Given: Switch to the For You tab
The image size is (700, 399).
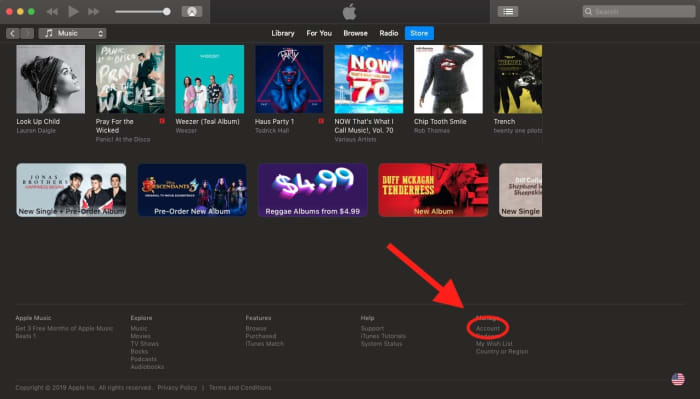Looking at the screenshot, I should [x=319, y=33].
